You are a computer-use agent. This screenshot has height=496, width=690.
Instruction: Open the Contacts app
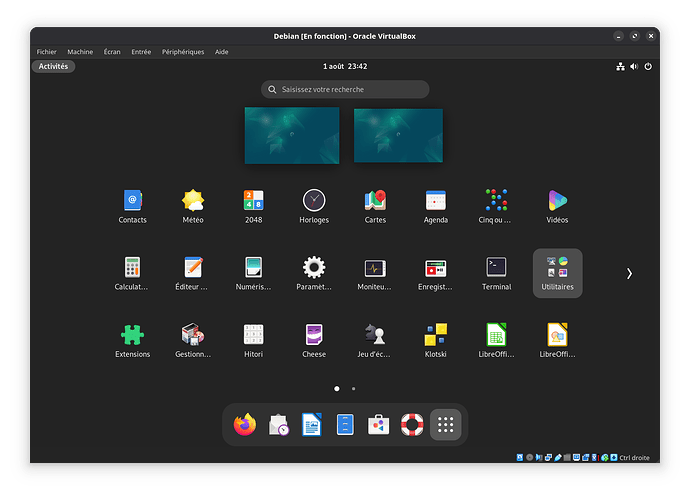click(x=132, y=201)
